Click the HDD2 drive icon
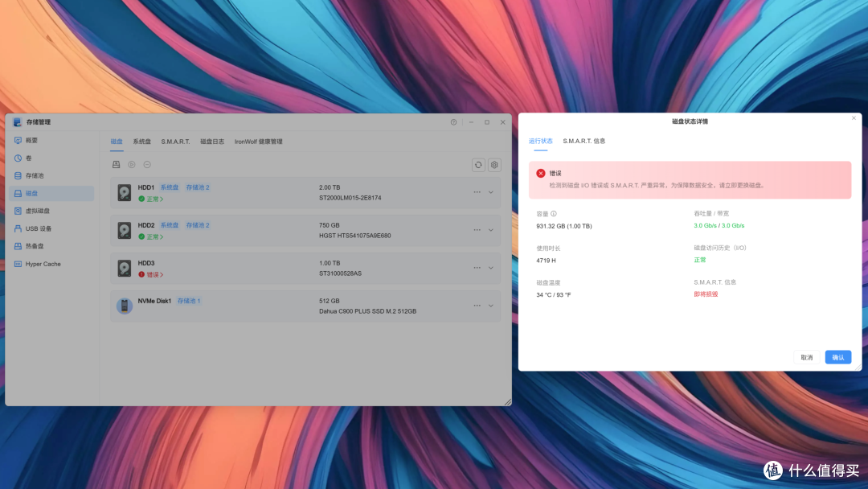The height and width of the screenshot is (489, 868). [124, 230]
